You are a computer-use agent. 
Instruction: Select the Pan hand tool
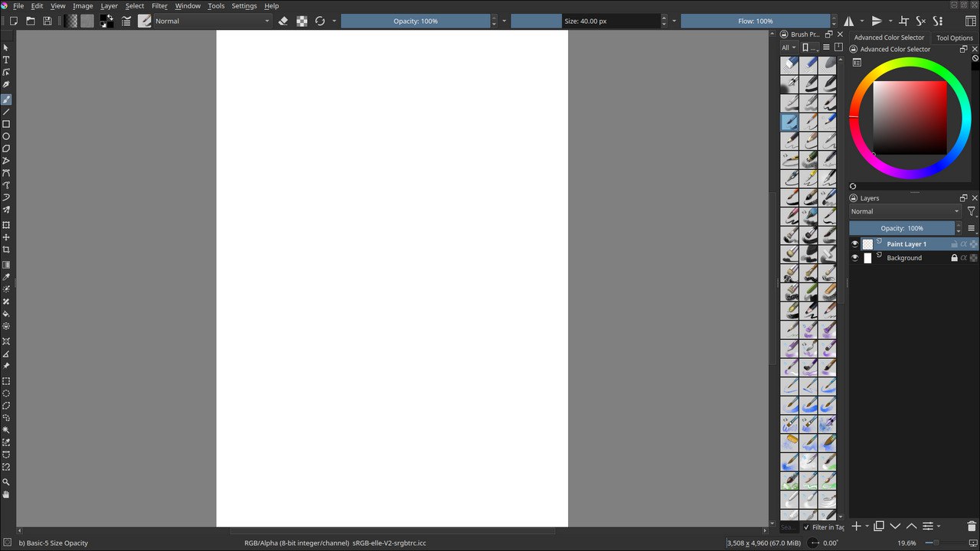coord(6,494)
